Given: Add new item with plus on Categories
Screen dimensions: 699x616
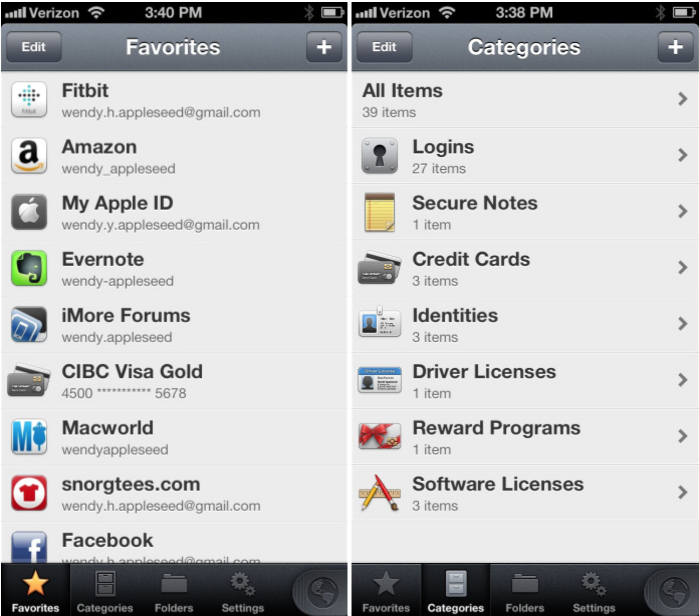Looking at the screenshot, I should (675, 47).
